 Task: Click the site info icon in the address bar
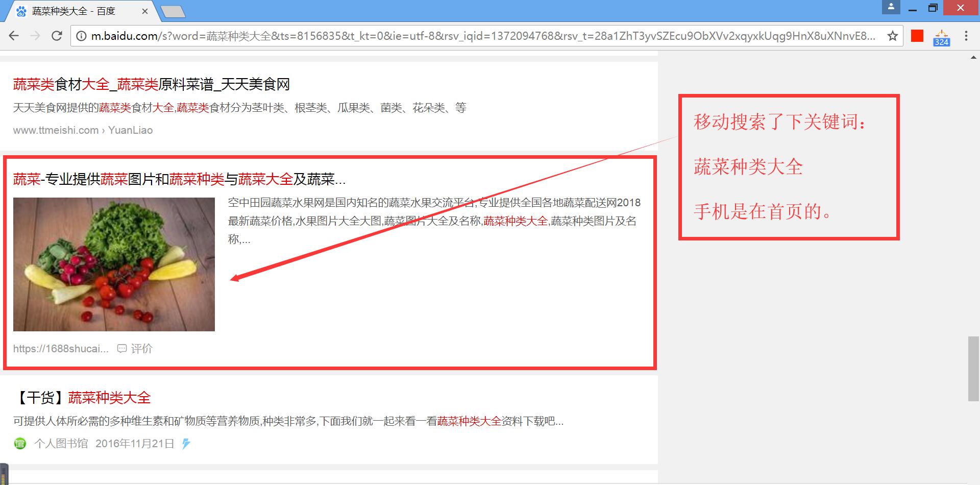[81, 36]
